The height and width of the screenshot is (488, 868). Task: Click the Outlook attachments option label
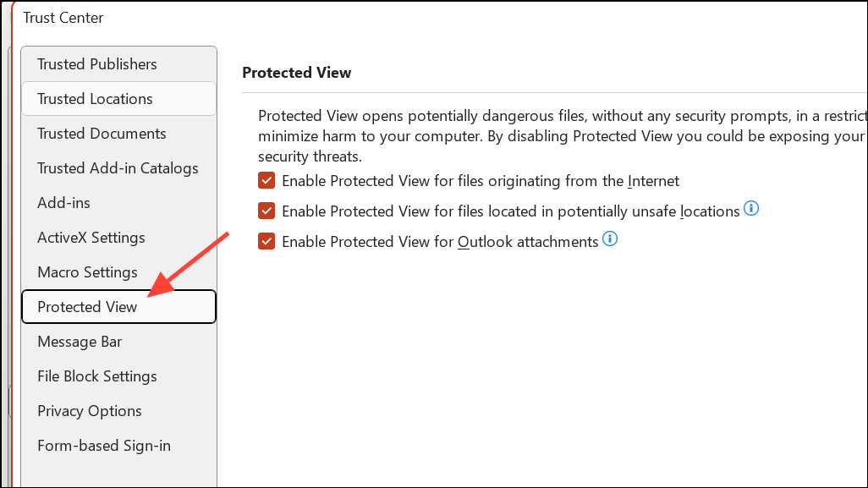[440, 242]
